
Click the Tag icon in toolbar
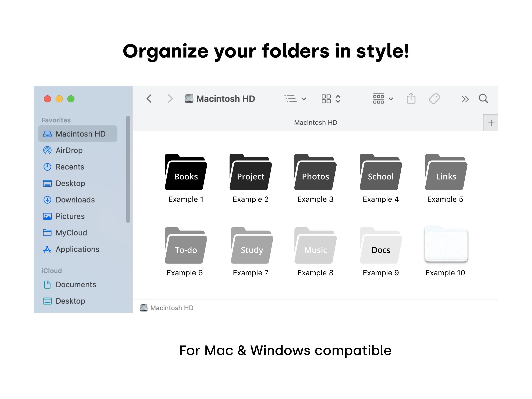point(434,98)
